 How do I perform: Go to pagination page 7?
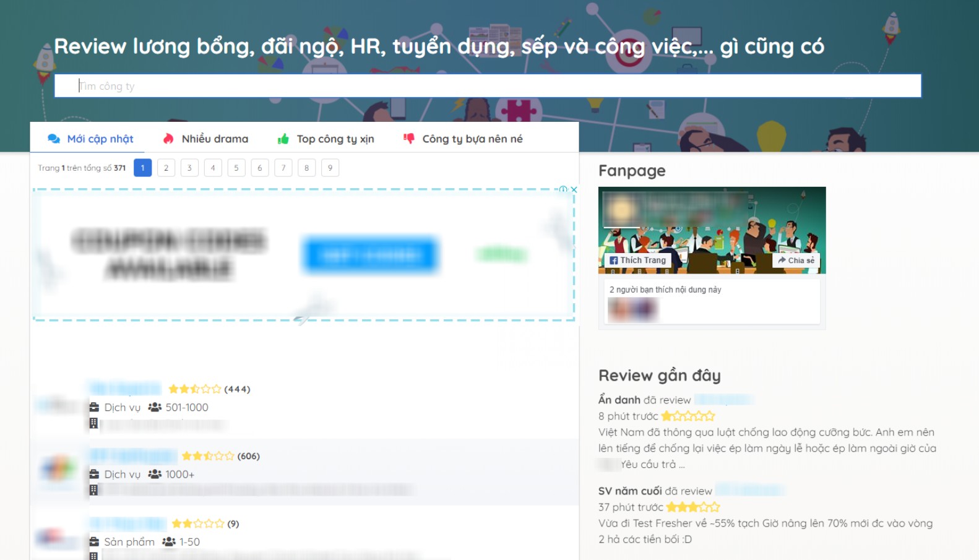click(283, 168)
